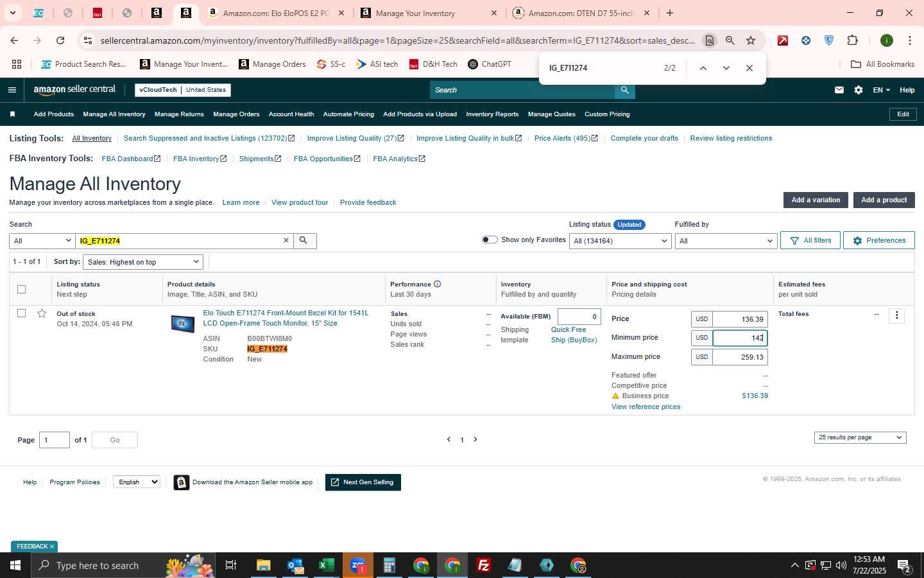The image size is (924, 578).
Task: Click the Performance info icon
Action: point(438,284)
